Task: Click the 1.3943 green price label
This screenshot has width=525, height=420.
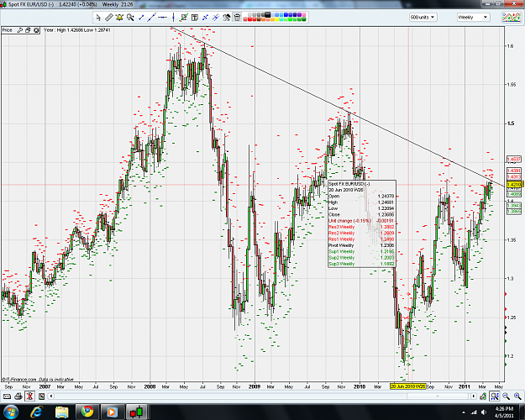Action: (514, 205)
